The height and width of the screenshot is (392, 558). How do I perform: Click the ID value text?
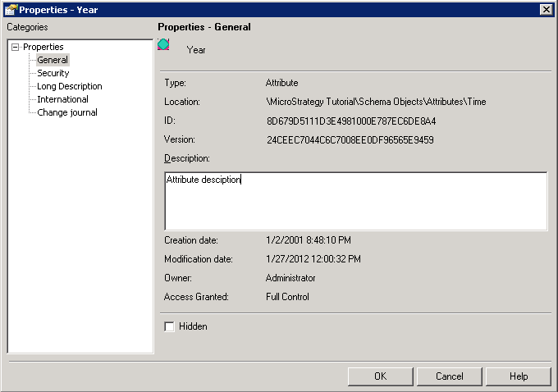pyautogui.click(x=350, y=121)
